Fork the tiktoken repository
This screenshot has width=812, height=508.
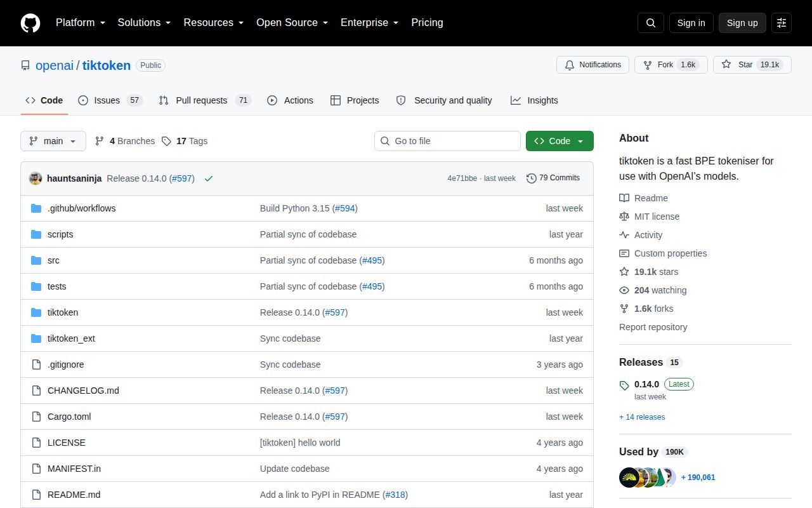pyautogui.click(x=671, y=65)
